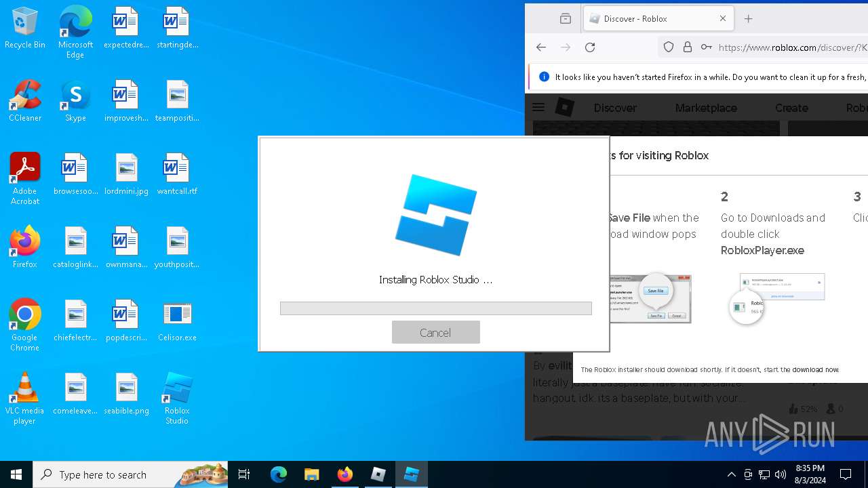Open Create on Roblox navigation
Screen dimensions: 868x488
point(791,108)
